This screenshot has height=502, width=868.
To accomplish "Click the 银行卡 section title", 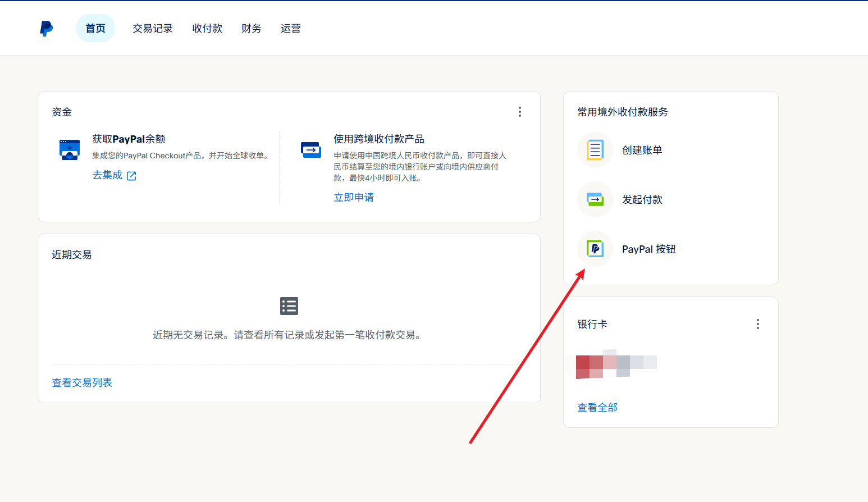I will pyautogui.click(x=592, y=324).
